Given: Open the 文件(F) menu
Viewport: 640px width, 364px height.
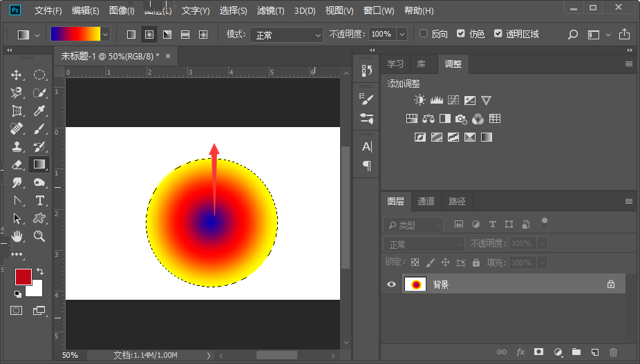Looking at the screenshot, I should (48, 10).
